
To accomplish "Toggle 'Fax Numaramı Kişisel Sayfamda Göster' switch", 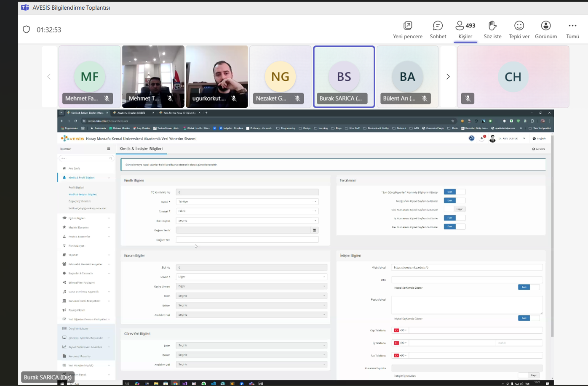I will pos(454,227).
